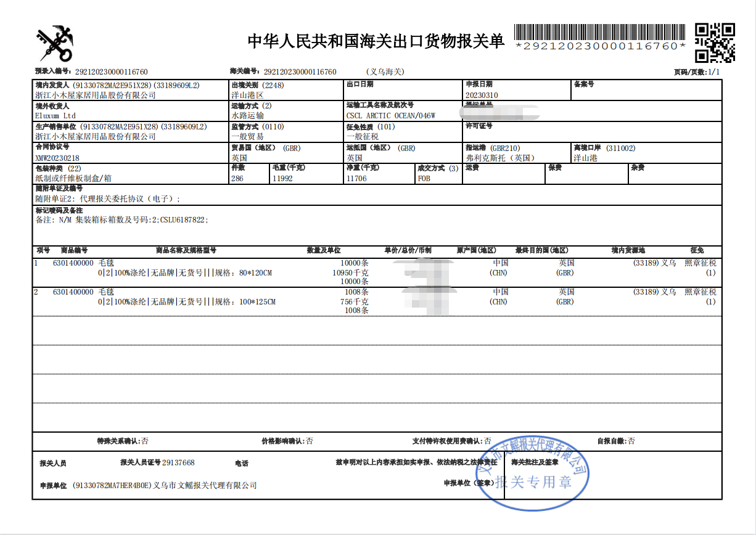Image resolution: width=756 pixels, height=535 pixels.
Task: Click 英国 under 运抵国（地区）
Action: point(355,158)
